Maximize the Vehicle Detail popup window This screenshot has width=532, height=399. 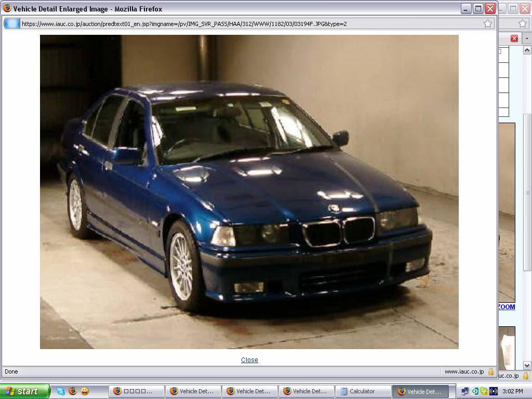pos(478,8)
